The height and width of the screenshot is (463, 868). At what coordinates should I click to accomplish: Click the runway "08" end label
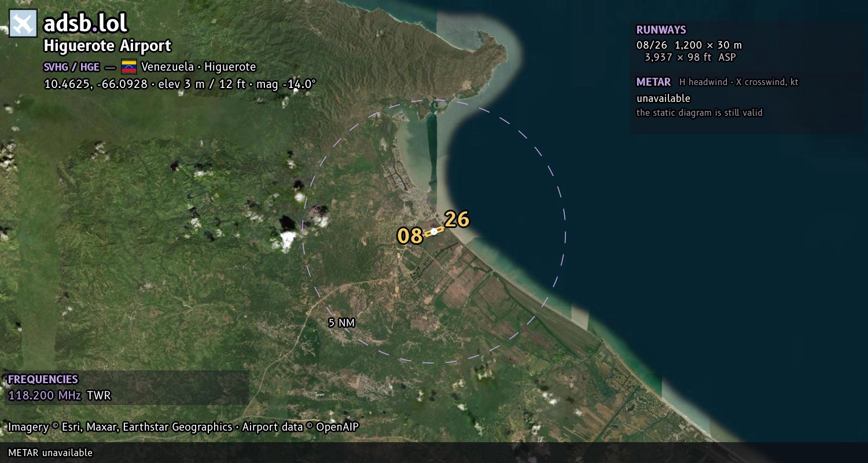tap(410, 236)
